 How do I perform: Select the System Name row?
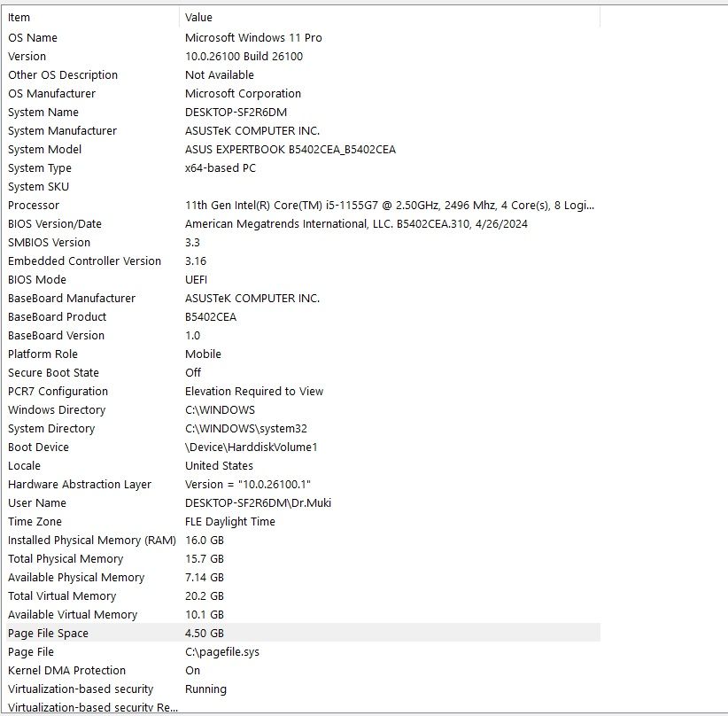303,112
